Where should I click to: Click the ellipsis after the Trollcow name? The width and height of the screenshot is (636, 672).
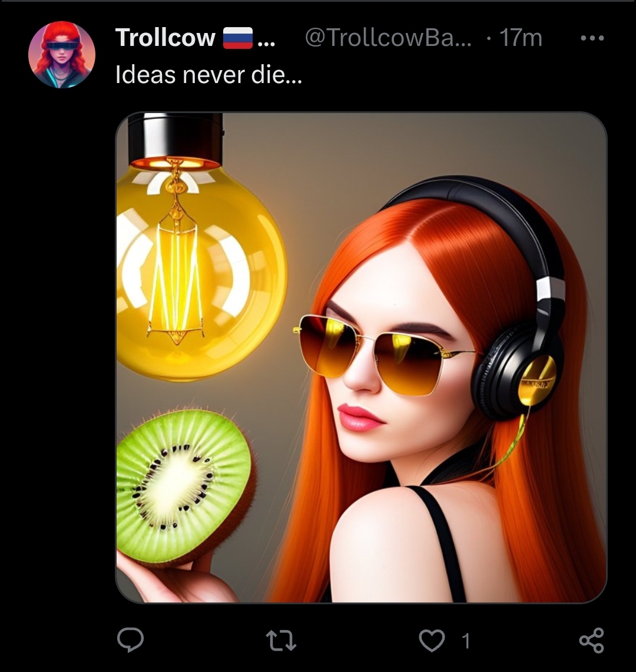tap(266, 40)
